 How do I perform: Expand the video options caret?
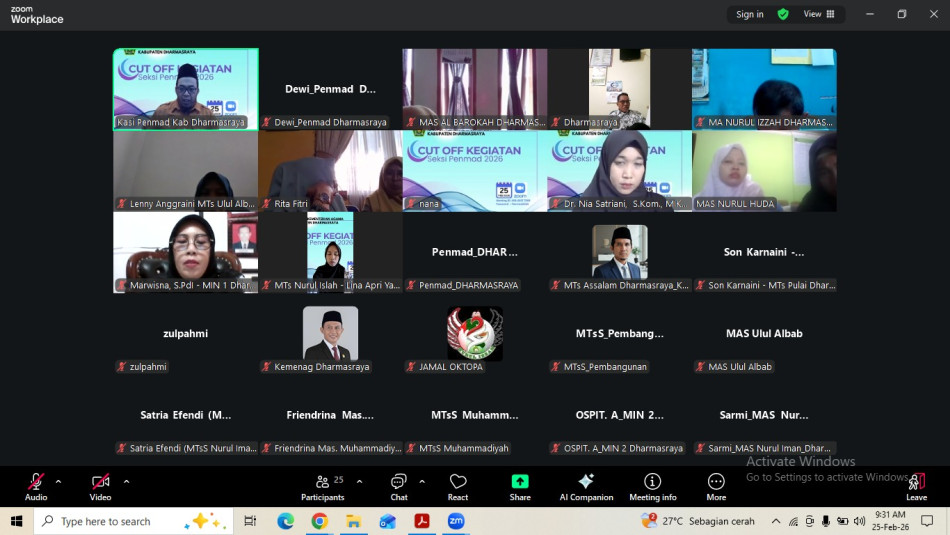click(x=127, y=482)
